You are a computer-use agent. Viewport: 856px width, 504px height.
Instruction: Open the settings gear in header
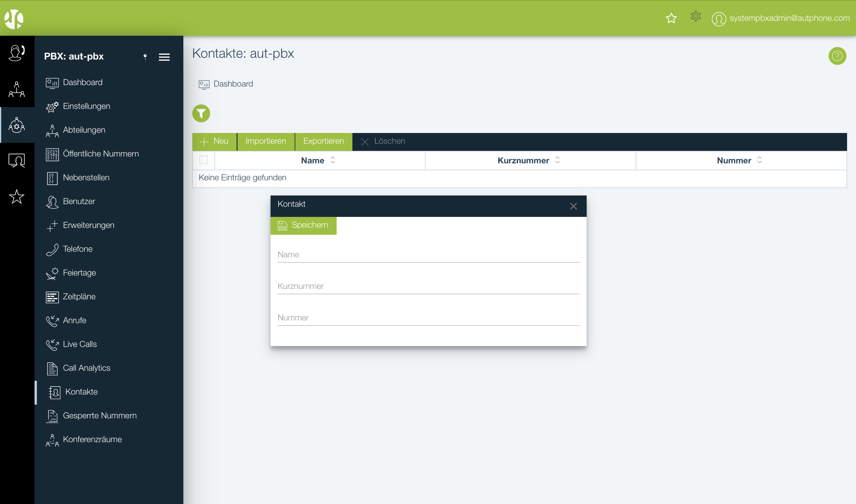[695, 16]
